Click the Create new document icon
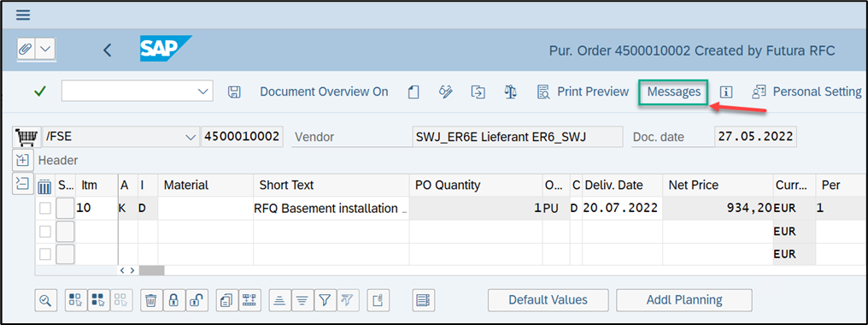This screenshot has width=868, height=325. 413,92
